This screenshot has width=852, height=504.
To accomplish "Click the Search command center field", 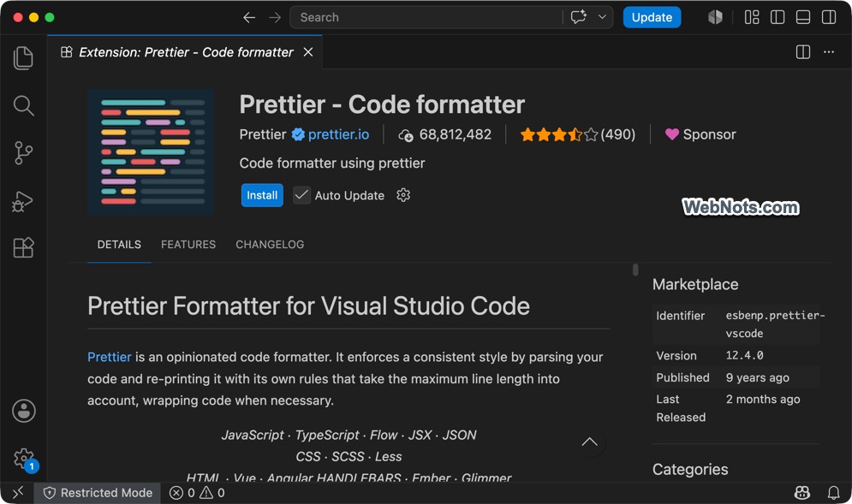I will 426,17.
